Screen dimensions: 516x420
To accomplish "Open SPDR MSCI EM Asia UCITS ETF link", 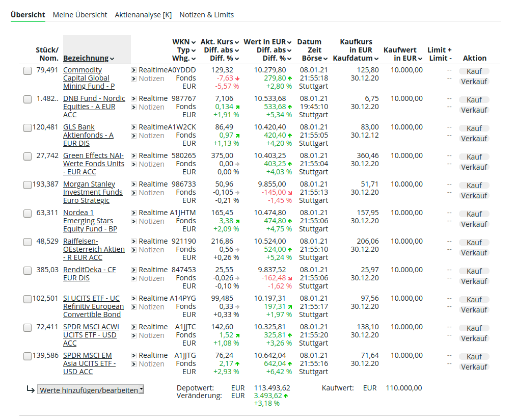I will click(90, 363).
